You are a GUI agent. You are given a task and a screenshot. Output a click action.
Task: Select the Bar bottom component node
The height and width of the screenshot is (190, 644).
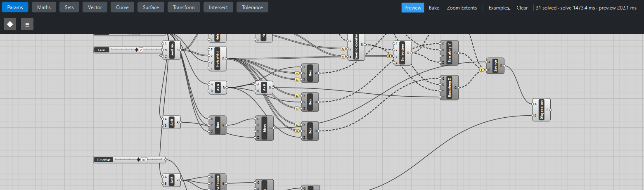402,53
